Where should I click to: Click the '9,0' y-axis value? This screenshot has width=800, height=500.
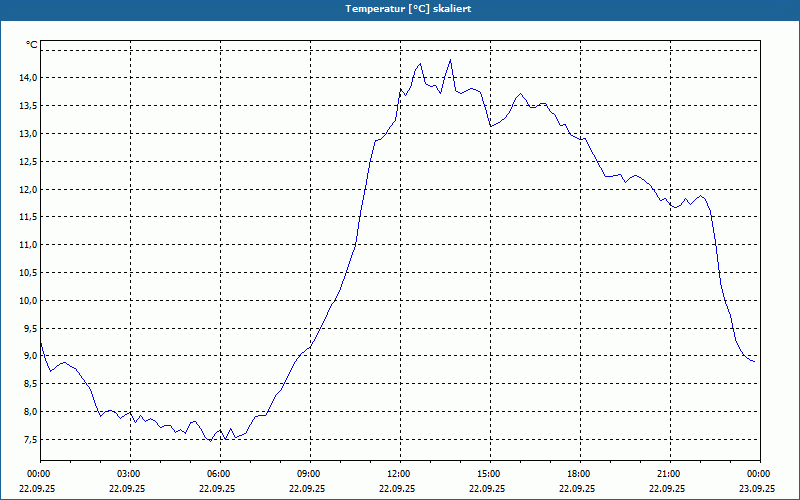click(31, 356)
